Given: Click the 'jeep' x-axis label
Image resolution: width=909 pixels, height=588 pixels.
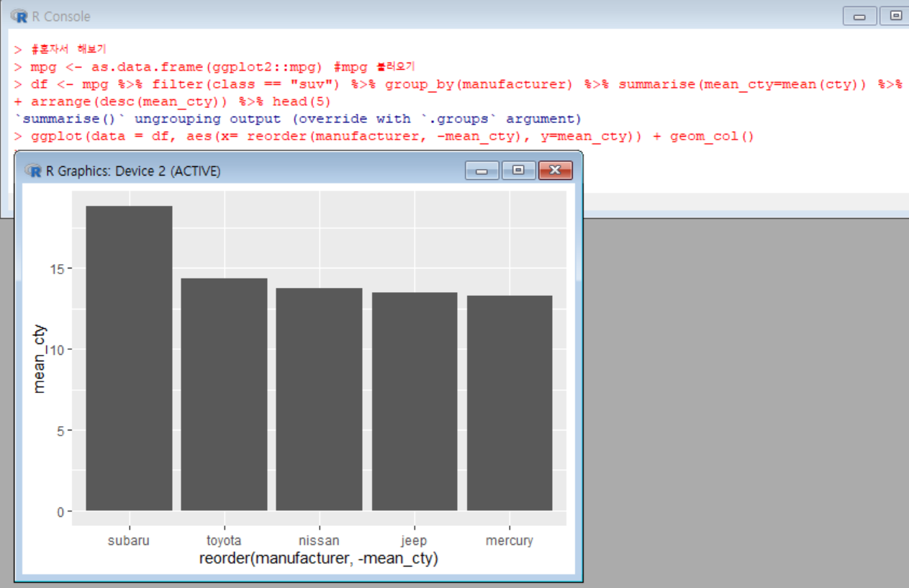Looking at the screenshot, I should [414, 541].
